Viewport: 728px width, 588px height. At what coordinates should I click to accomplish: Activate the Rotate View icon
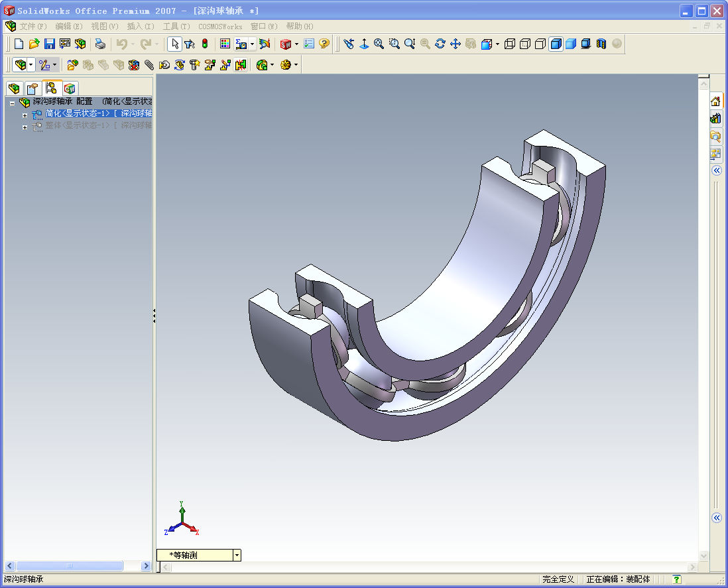click(440, 44)
